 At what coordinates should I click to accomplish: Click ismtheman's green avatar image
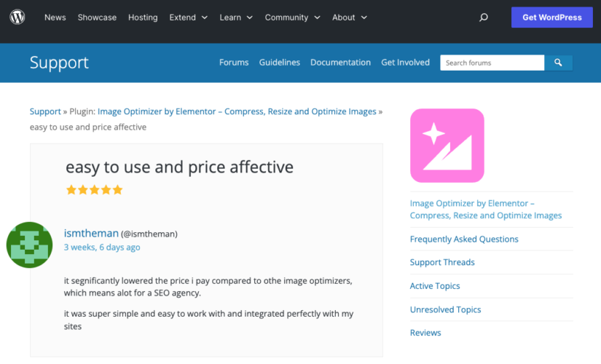30,245
